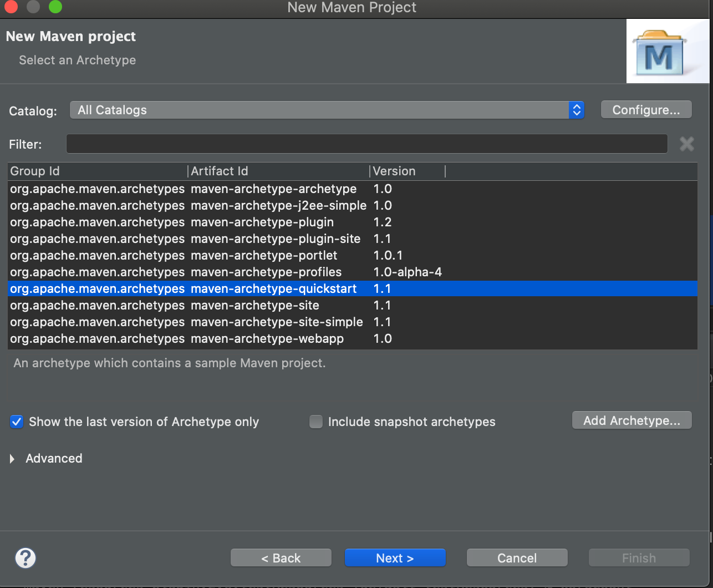
Task: Enable Include snapshot archetypes checkbox
Action: (316, 422)
